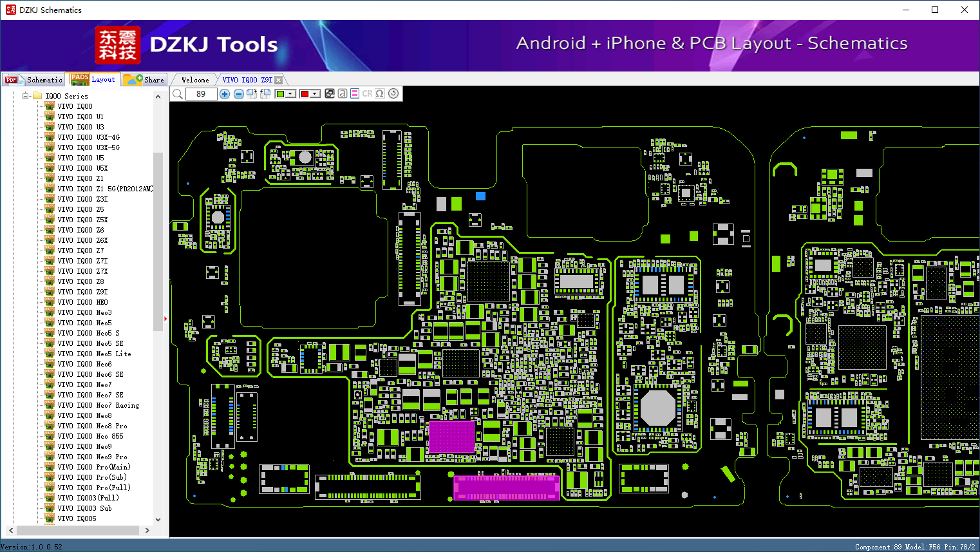Open VIVO IQOO Neo5 SE in tree
The image size is (980, 552).
pyautogui.click(x=90, y=343)
